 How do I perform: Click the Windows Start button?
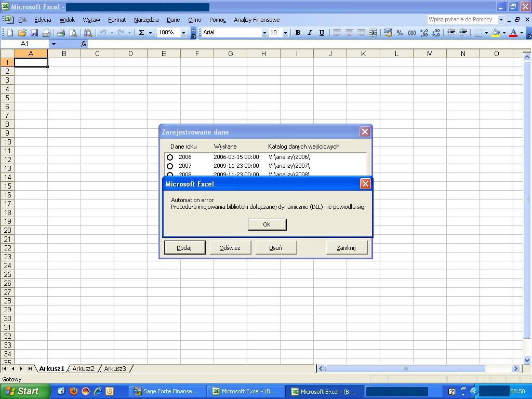click(25, 391)
